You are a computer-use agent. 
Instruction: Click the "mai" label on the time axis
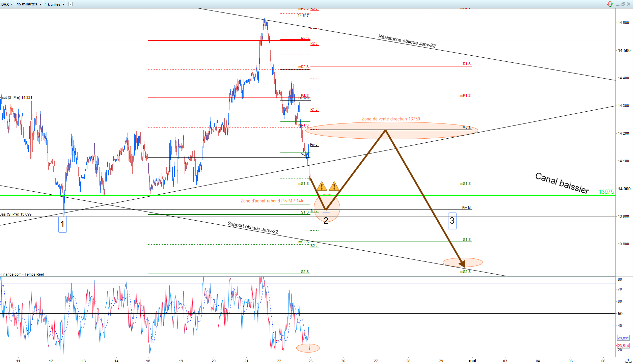tap(472, 361)
